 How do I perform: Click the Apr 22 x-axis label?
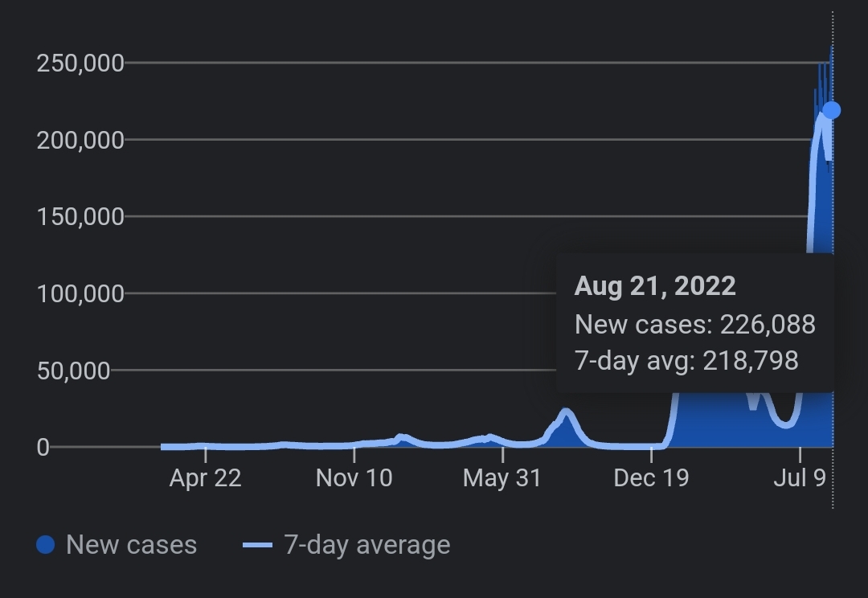tap(205, 478)
